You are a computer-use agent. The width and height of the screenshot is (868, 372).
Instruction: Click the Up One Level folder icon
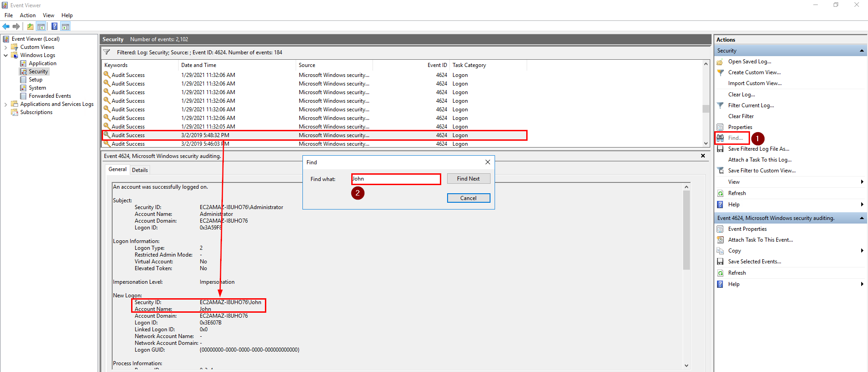pyautogui.click(x=30, y=26)
